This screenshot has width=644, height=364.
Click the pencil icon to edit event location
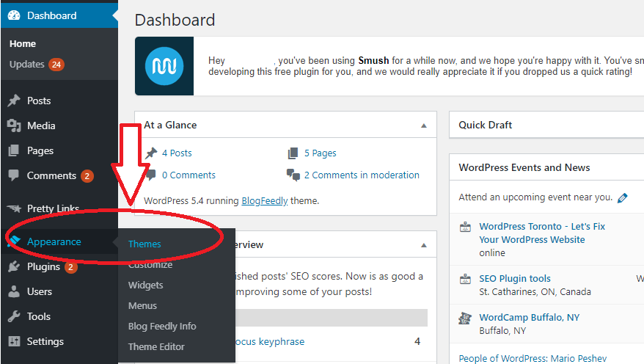623,198
